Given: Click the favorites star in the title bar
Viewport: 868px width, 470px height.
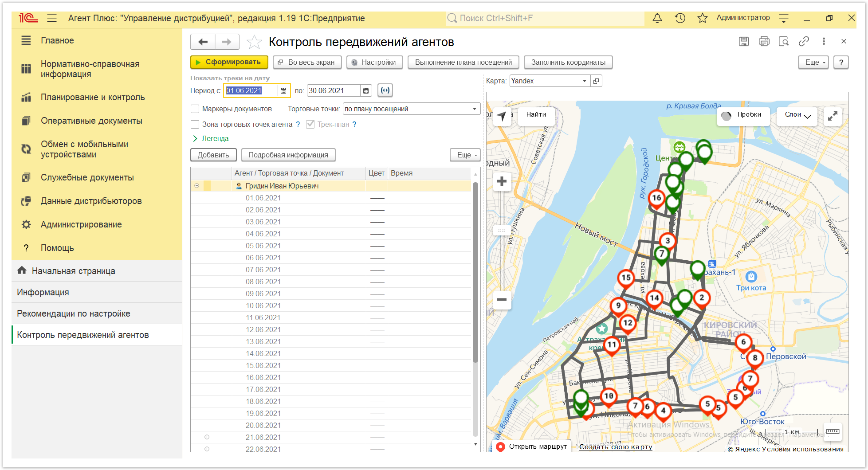Looking at the screenshot, I should tap(702, 18).
